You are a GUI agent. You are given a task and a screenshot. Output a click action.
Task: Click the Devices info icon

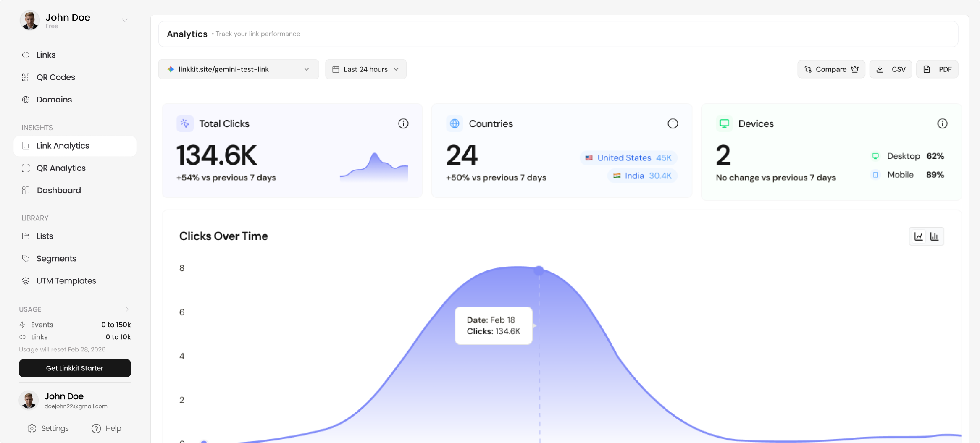pyautogui.click(x=942, y=123)
